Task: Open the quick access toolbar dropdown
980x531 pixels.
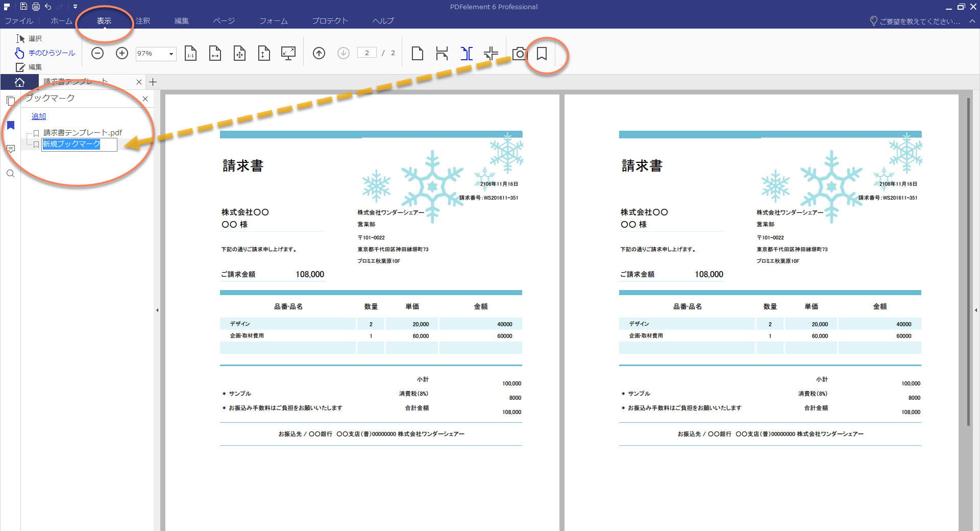Action: pos(75,7)
